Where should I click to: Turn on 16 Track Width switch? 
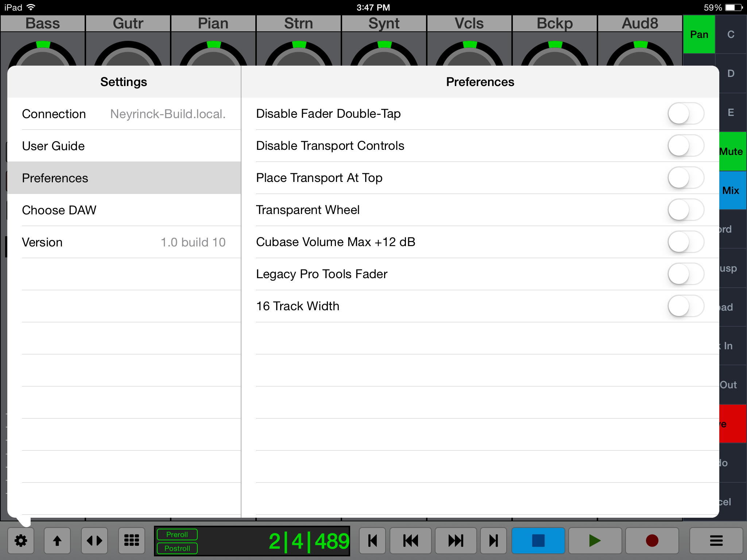point(685,306)
